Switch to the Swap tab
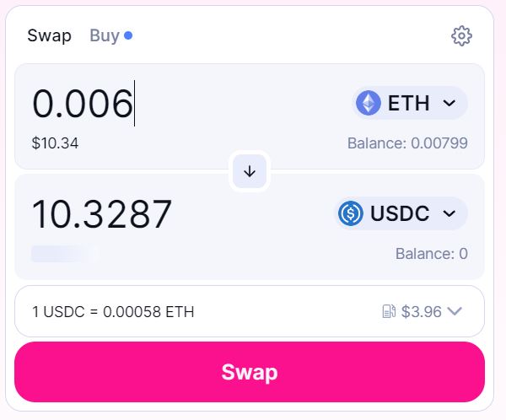This screenshot has height=420, width=506. point(49,35)
